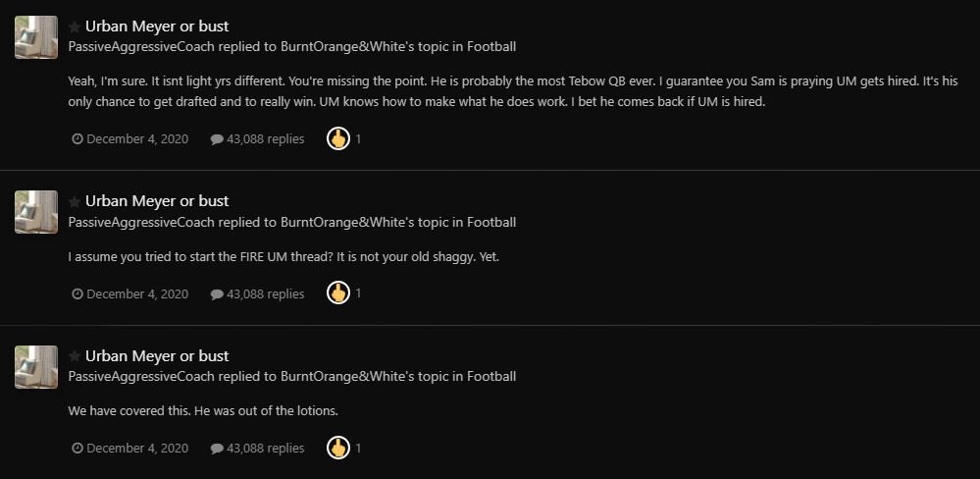The height and width of the screenshot is (479, 980).
Task: Click the reaction emoji under the lotions post
Action: 338,448
